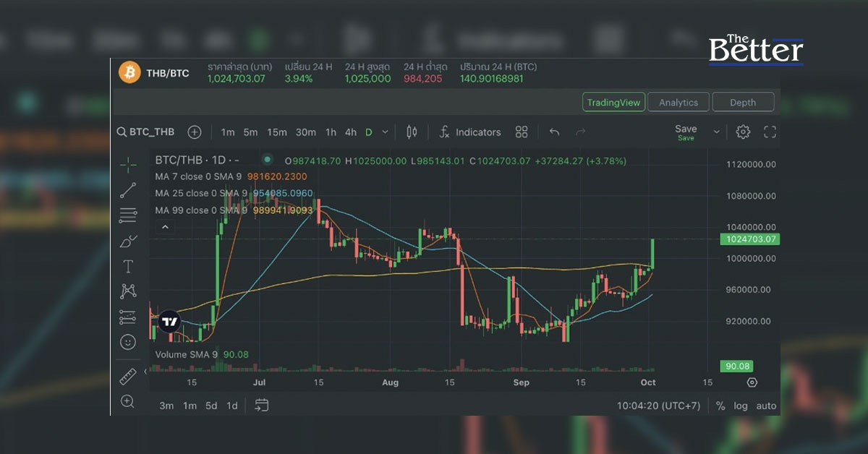
Task: Select the trend line drawing tool
Action: tap(128, 190)
